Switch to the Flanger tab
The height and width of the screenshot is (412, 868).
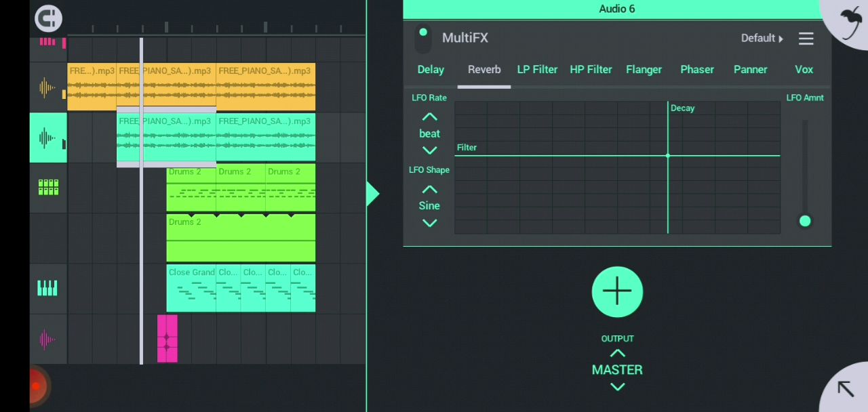pos(644,70)
